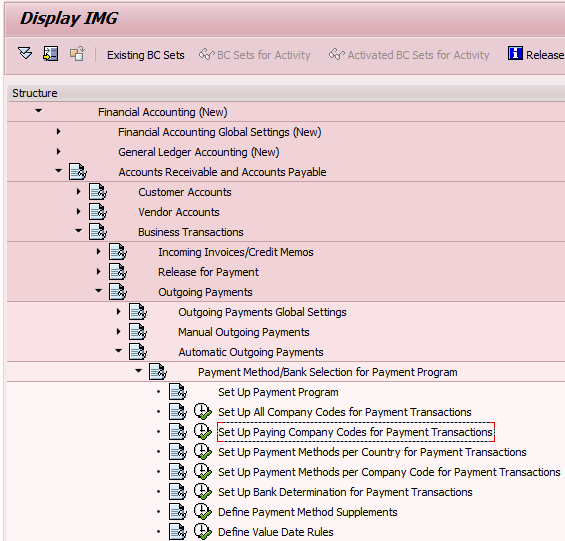Expand Financial Accounting Global Settings (New)
565x541 pixels.
(58, 132)
